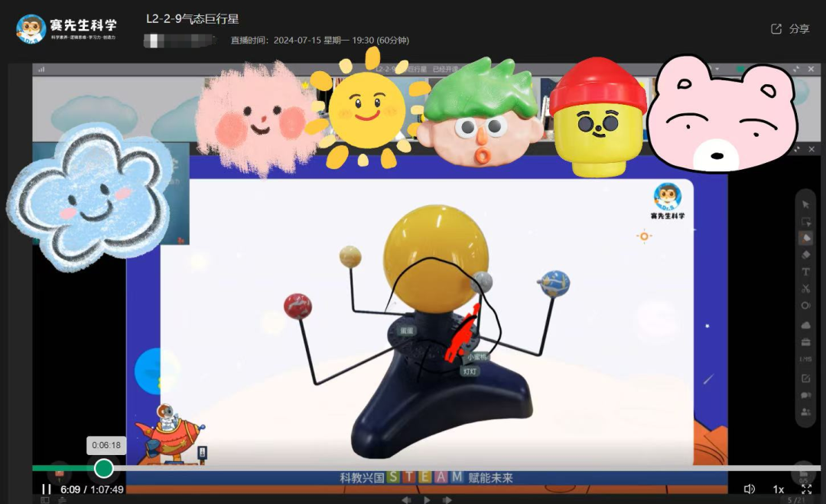The height and width of the screenshot is (504, 826).
Task: Select the highlighted pen tool
Action: coord(805,238)
